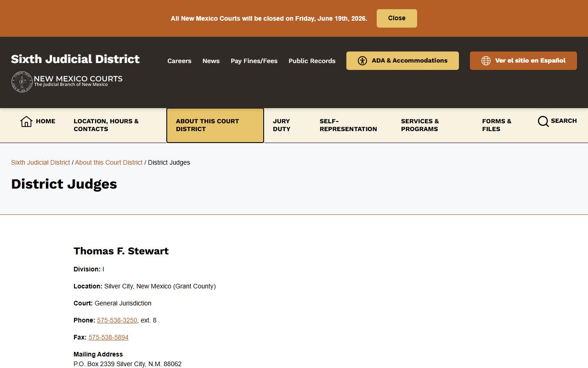This screenshot has height=368, width=588.
Task: Go to the News page
Action: 211,61
